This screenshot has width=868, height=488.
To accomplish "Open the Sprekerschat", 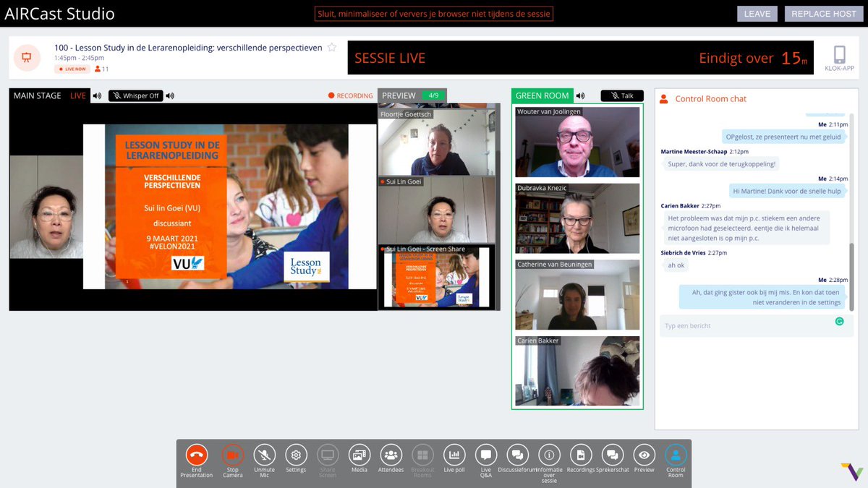I will click(612, 456).
